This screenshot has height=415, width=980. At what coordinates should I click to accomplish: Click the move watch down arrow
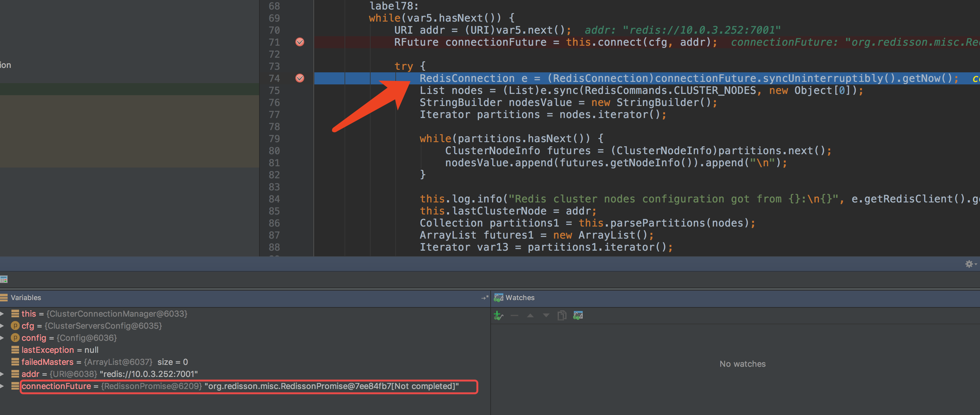click(x=546, y=315)
